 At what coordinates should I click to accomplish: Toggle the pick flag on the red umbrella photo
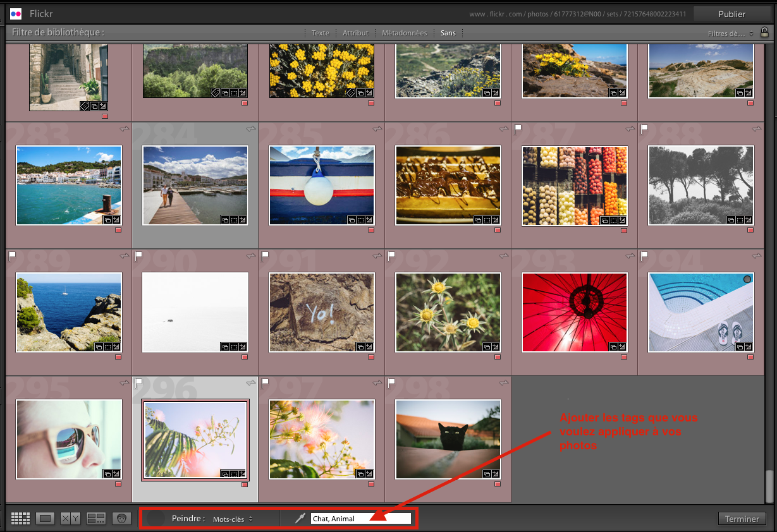coord(519,257)
